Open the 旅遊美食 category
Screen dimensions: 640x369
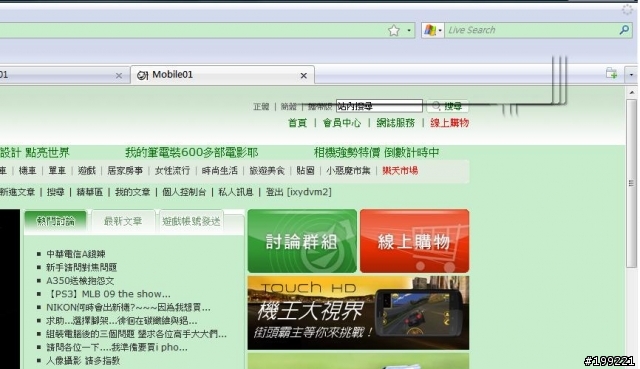click(267, 171)
